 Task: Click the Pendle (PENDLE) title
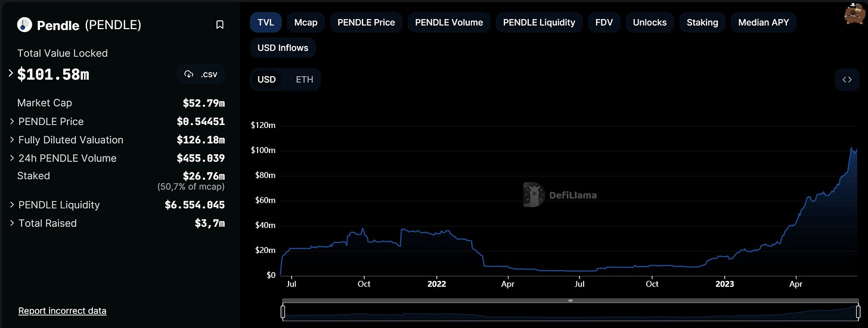point(89,25)
